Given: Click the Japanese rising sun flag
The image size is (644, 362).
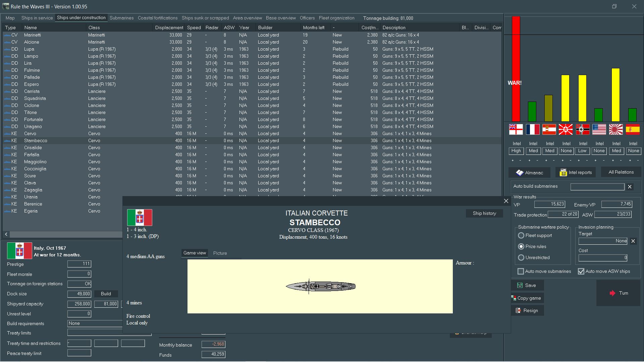Looking at the screenshot, I should (616, 129).
